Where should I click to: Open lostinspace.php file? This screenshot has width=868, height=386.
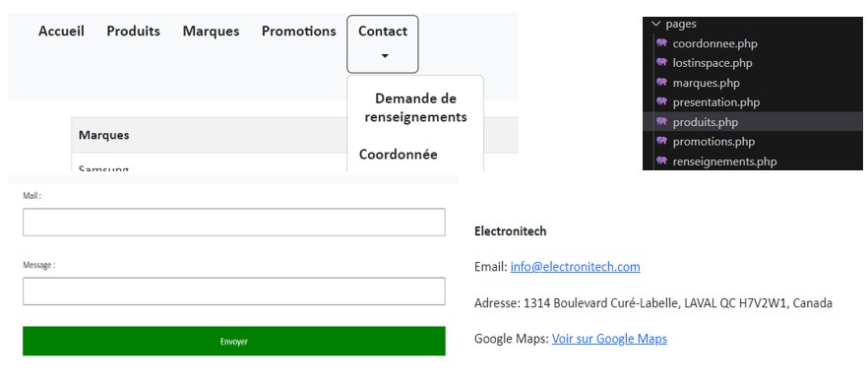pos(713,63)
